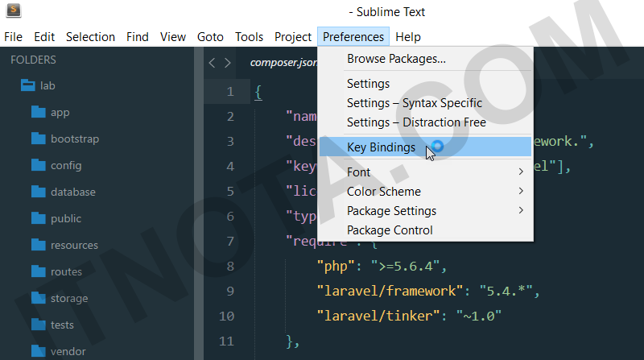644x360 pixels.
Task: Click the routes folder icon
Action: (38, 271)
